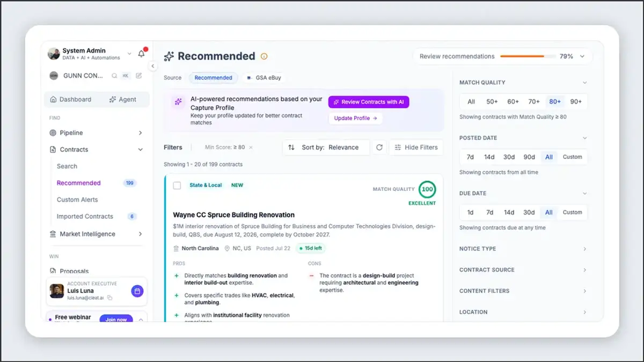Click the Hide Filters button

click(x=416, y=147)
